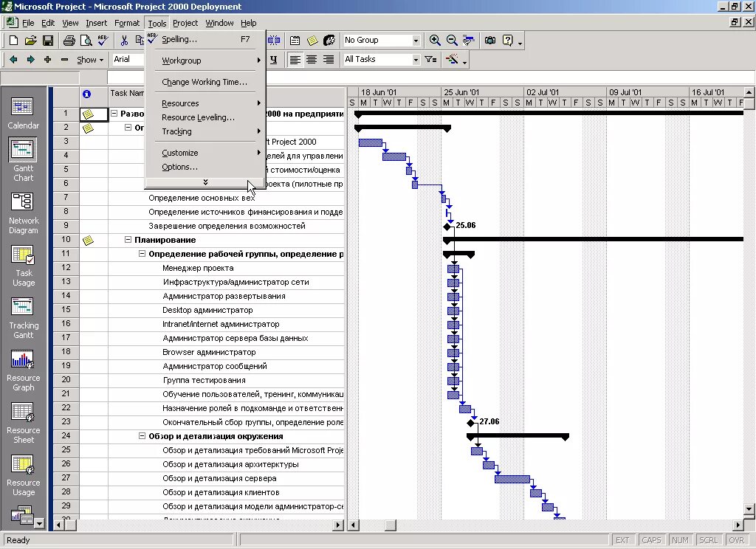Screen dimensions: 756x549
Task: Open the Window menu
Action: 219,23
